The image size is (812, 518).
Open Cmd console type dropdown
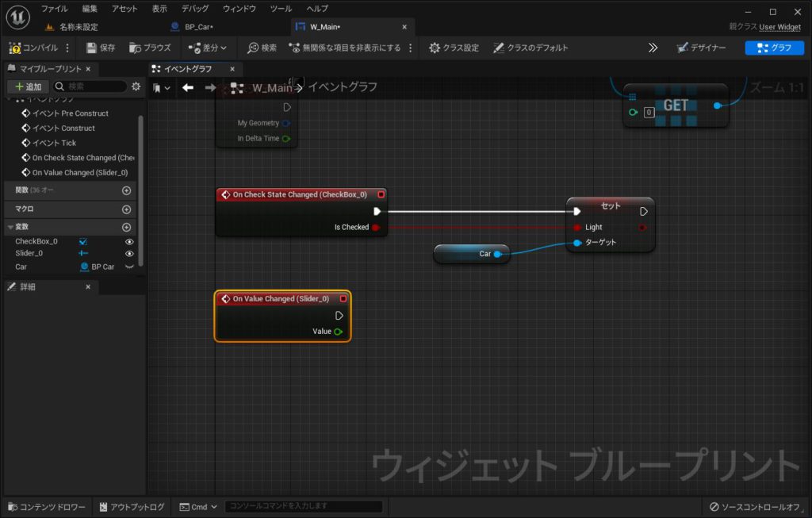[198, 507]
